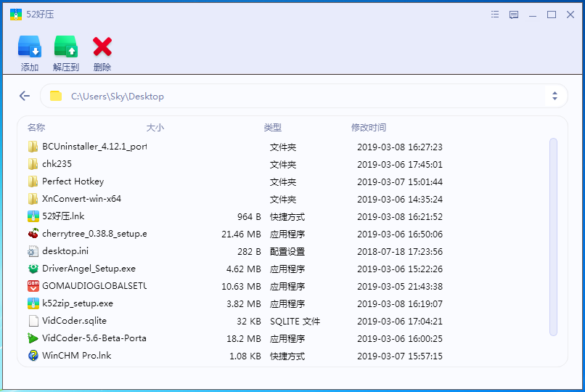Select the cherrytree setup cherry icon
The image size is (585, 392).
(33, 234)
